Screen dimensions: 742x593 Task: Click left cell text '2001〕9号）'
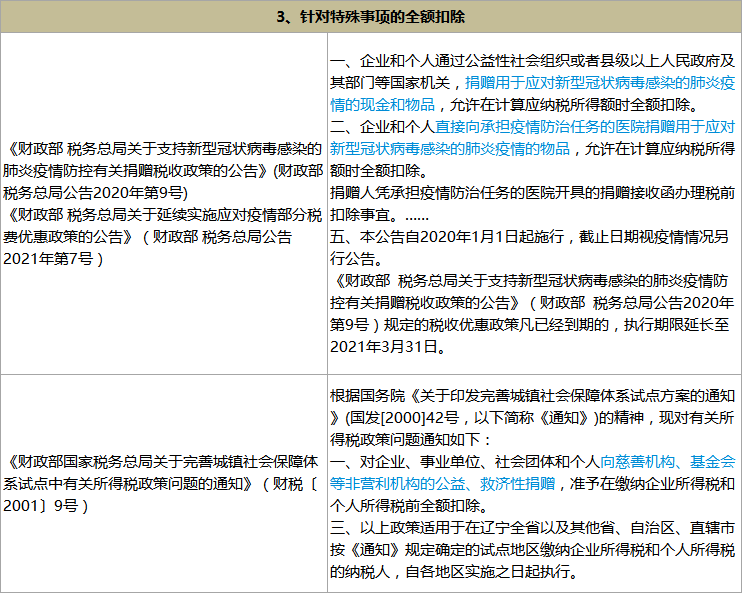tap(45, 506)
